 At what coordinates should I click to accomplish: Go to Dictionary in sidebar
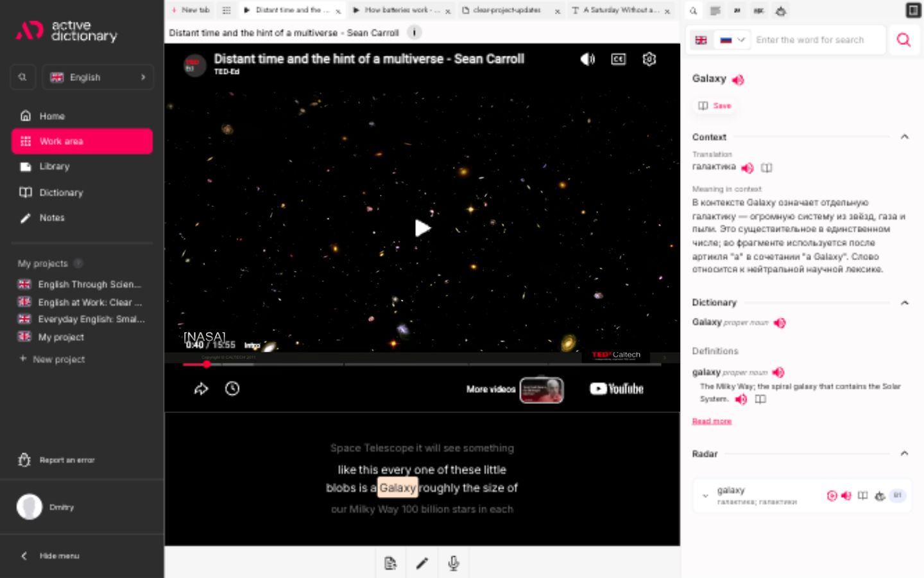tap(82, 192)
